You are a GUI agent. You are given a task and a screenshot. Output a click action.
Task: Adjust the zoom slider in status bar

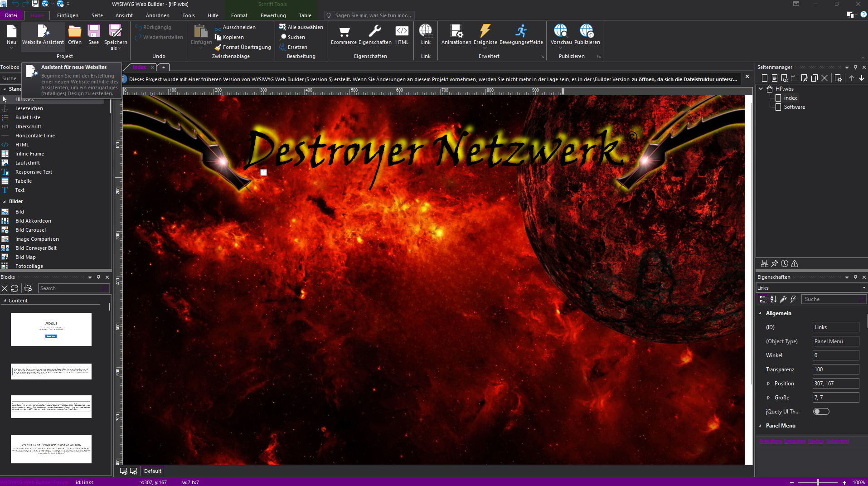click(x=818, y=482)
